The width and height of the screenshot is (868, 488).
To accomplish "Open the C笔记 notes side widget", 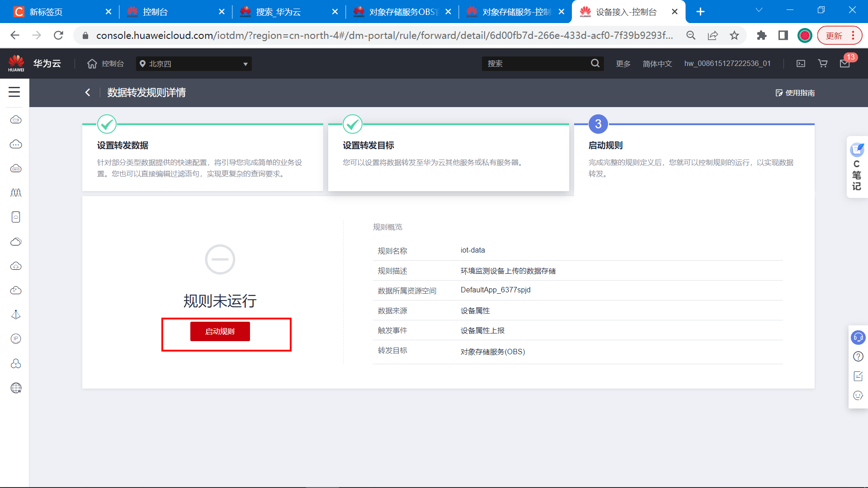I will coord(857,167).
